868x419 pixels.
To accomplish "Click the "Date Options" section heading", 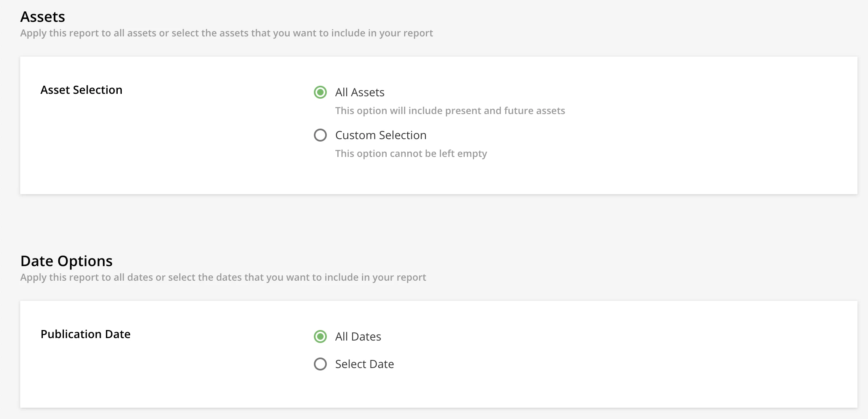I will [66, 261].
